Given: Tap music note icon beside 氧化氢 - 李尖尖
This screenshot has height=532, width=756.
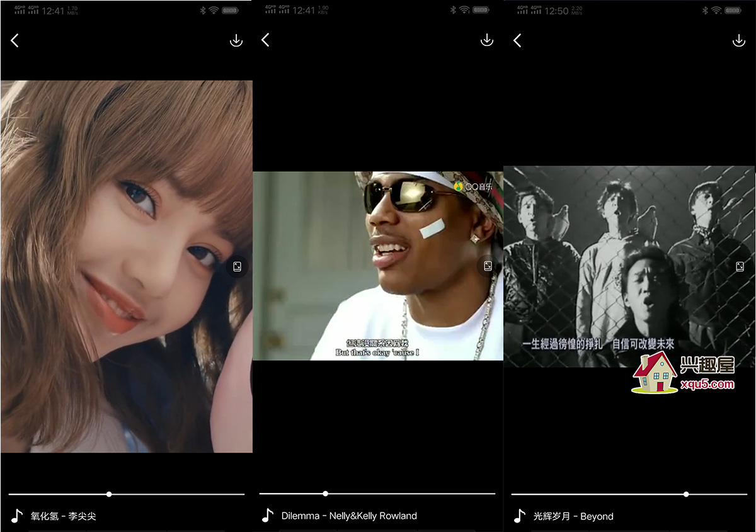Looking at the screenshot, I should (x=17, y=516).
